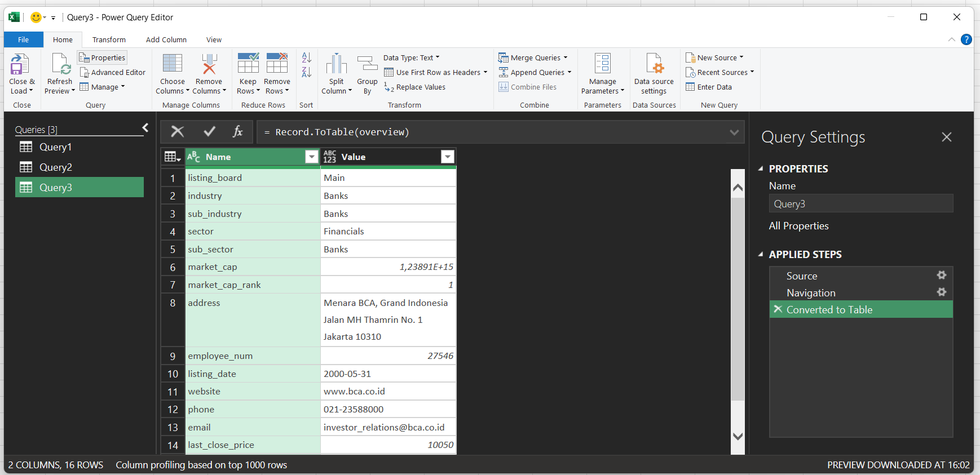Select the Navigation applied step
The height and width of the screenshot is (475, 980).
tap(861, 292)
